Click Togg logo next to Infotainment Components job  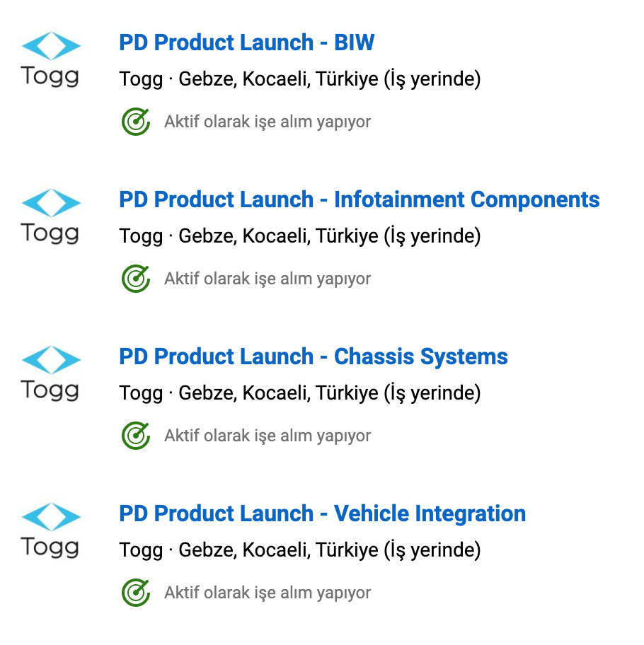[x=50, y=216]
